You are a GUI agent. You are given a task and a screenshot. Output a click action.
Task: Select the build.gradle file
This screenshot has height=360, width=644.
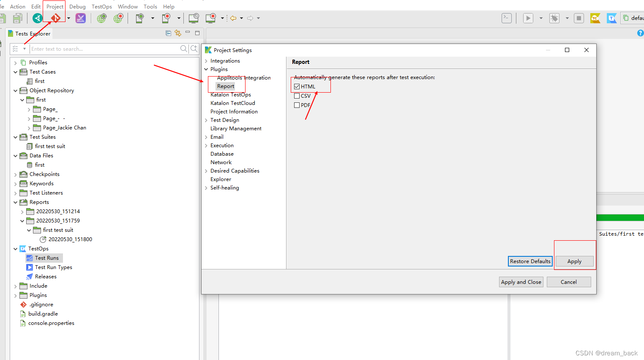(x=43, y=314)
